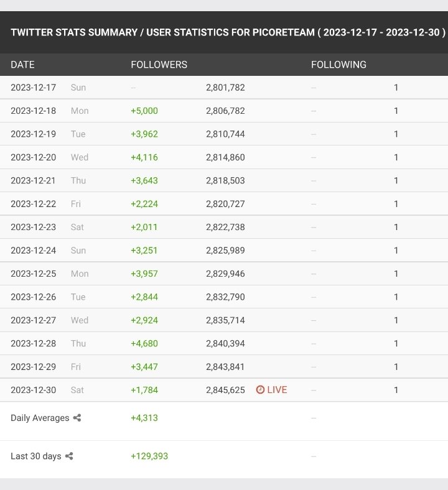Select the FOLLOWERS column header

159,65
